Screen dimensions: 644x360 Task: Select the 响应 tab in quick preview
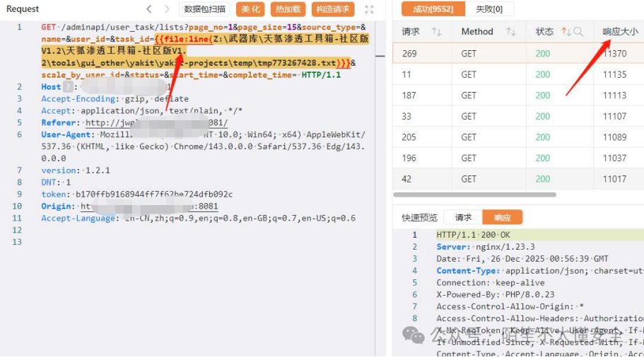503,217
